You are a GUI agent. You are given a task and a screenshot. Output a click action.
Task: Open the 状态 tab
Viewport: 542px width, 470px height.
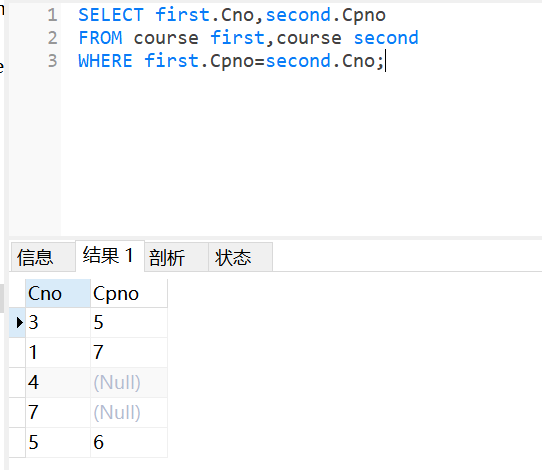coord(241,257)
